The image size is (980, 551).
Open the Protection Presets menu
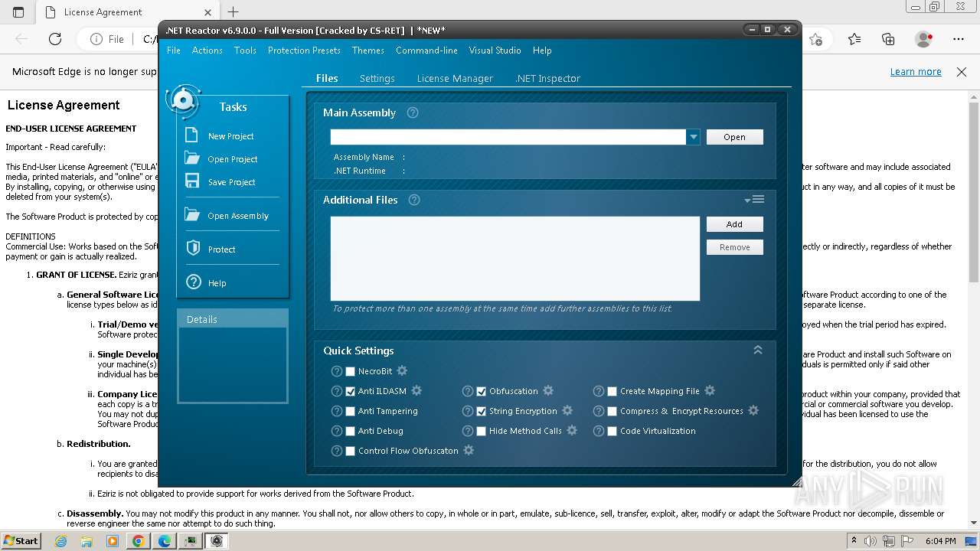click(x=304, y=51)
